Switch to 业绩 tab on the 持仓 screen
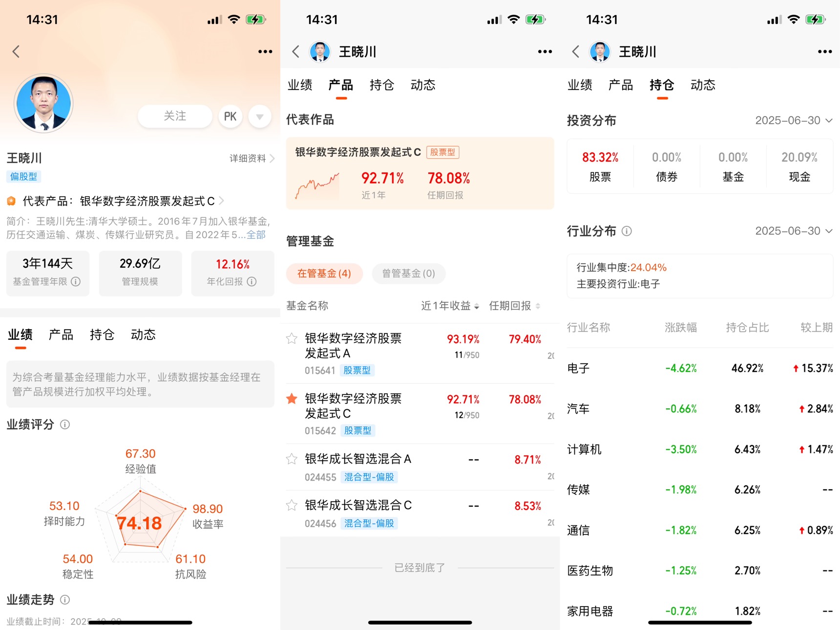 point(580,85)
